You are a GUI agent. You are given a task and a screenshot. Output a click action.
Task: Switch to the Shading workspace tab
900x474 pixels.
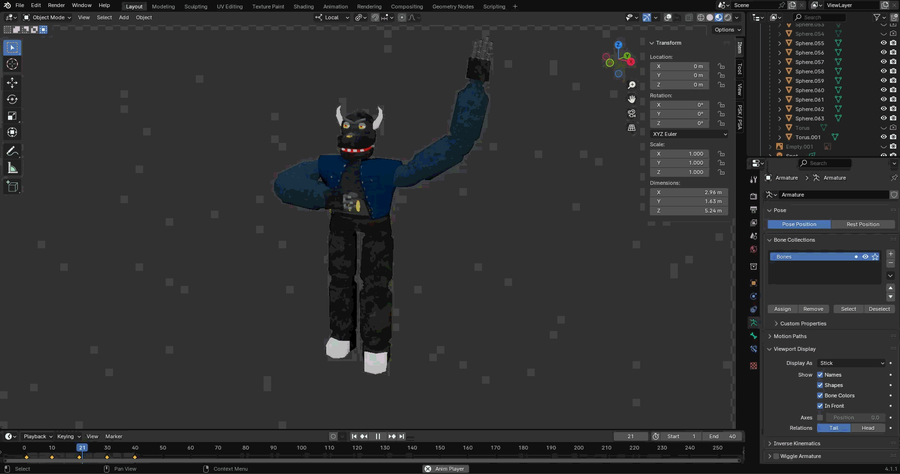click(304, 6)
